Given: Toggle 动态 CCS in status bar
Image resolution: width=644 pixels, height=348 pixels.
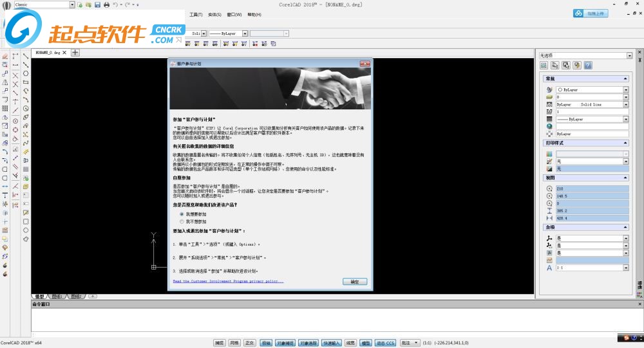Looking at the screenshot, I should [386, 343].
